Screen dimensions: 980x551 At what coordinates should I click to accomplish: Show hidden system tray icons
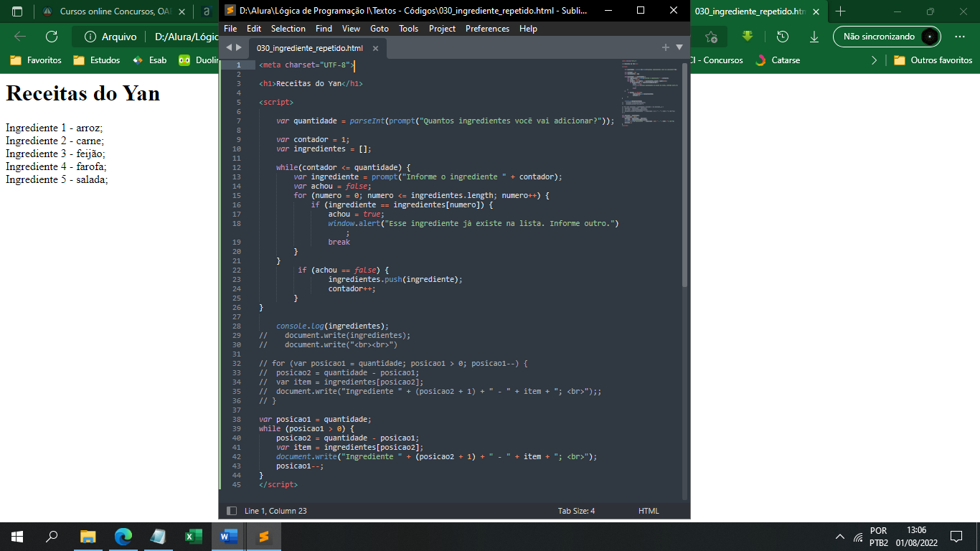click(840, 537)
